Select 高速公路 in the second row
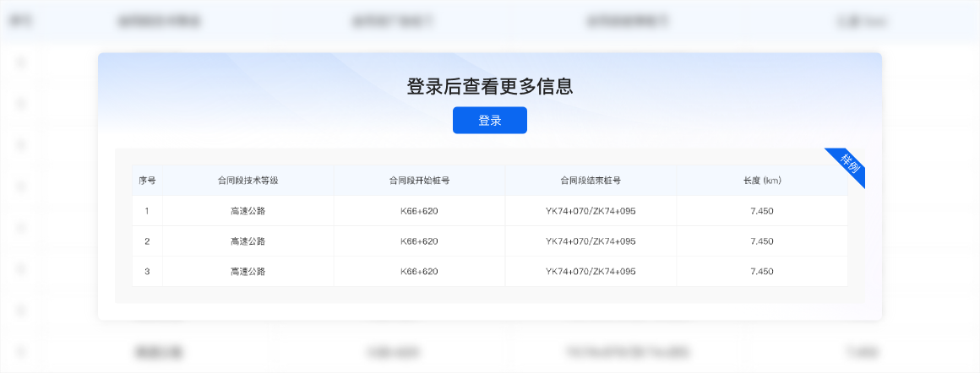This screenshot has height=373, width=980. 248,241
